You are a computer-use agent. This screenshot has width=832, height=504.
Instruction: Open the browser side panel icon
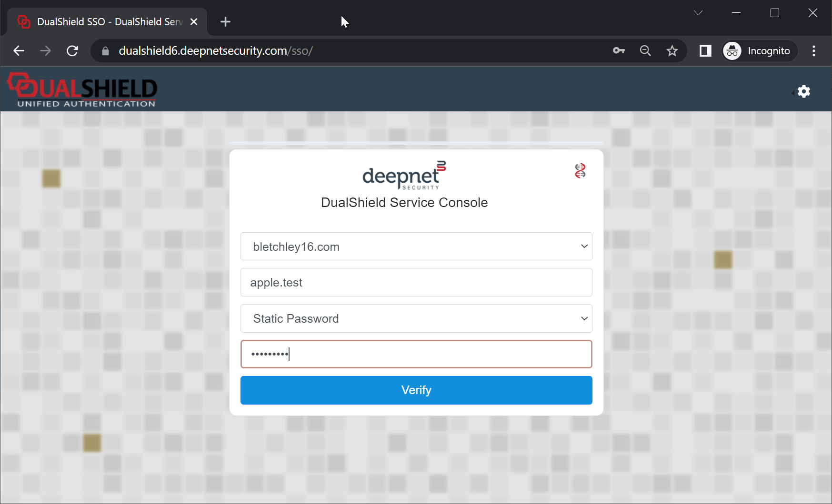pos(705,51)
